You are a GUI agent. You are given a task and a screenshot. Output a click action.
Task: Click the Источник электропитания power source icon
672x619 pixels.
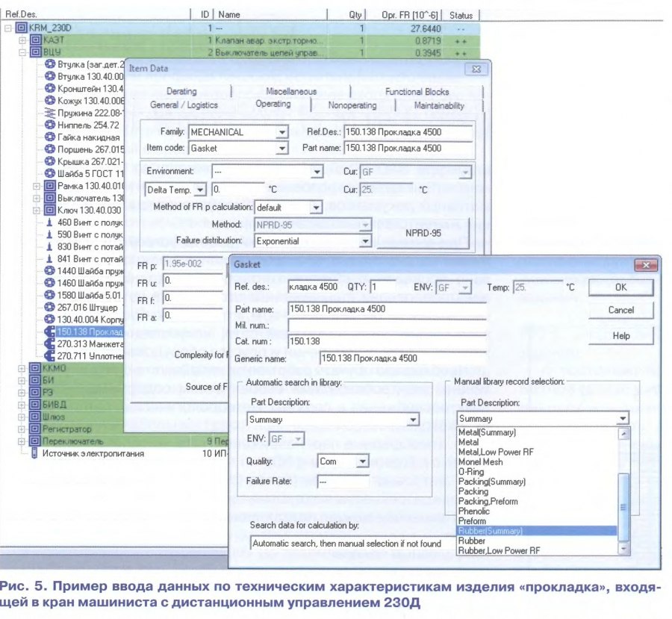(34, 453)
